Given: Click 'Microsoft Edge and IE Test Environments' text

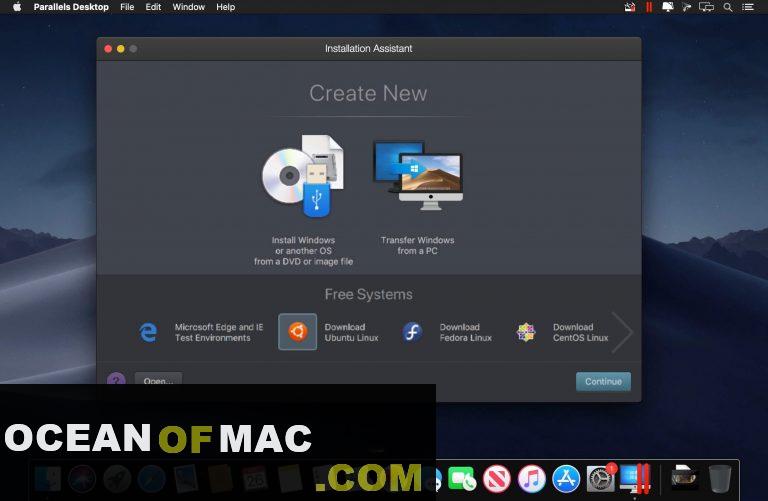Looking at the screenshot, I should (219, 333).
